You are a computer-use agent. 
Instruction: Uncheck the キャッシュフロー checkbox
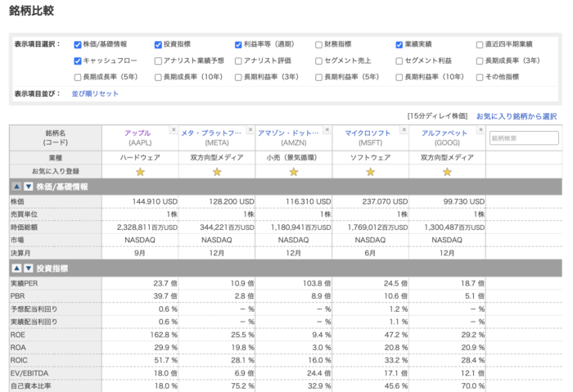78,61
